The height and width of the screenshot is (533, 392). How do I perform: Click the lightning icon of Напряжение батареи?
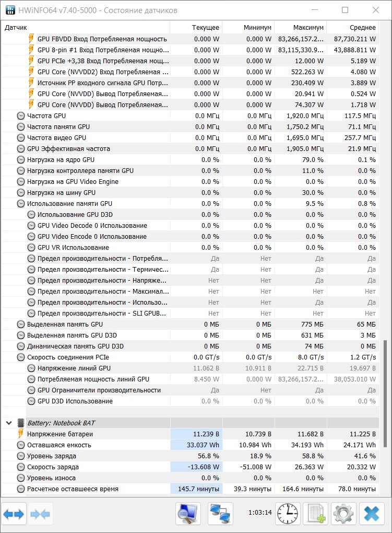pyautogui.click(x=21, y=434)
